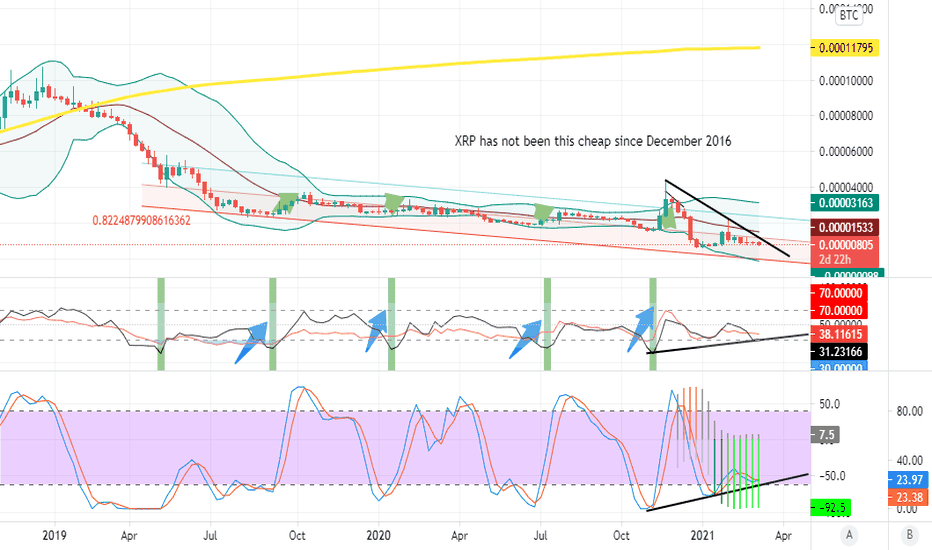Click the 80.00 tick on oscillator scale

909,411
